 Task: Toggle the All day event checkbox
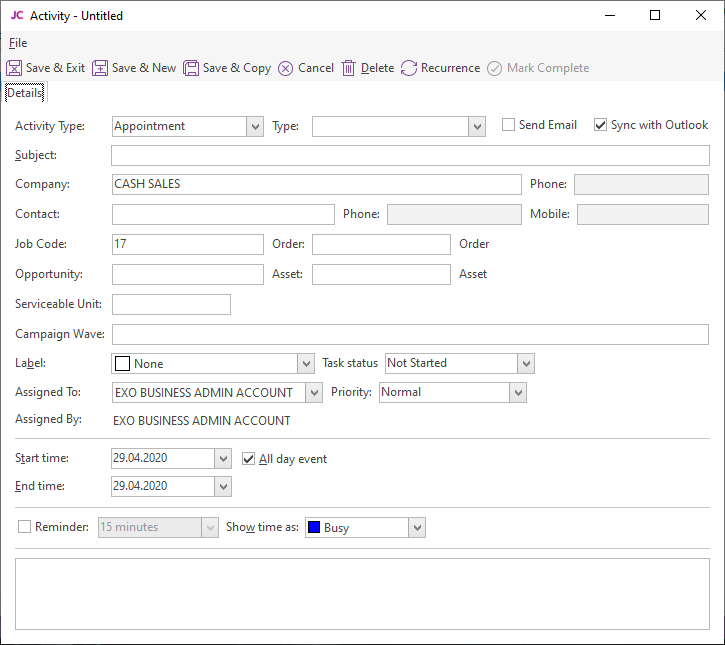point(250,459)
